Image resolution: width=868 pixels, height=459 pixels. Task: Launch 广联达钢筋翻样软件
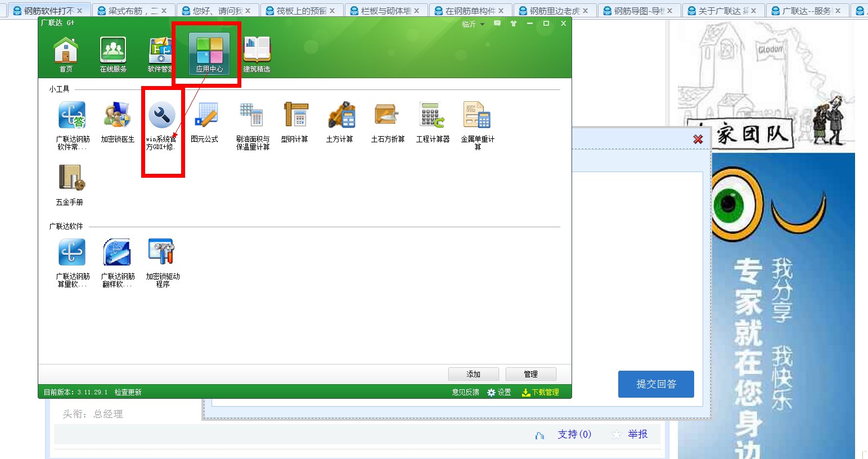118,263
